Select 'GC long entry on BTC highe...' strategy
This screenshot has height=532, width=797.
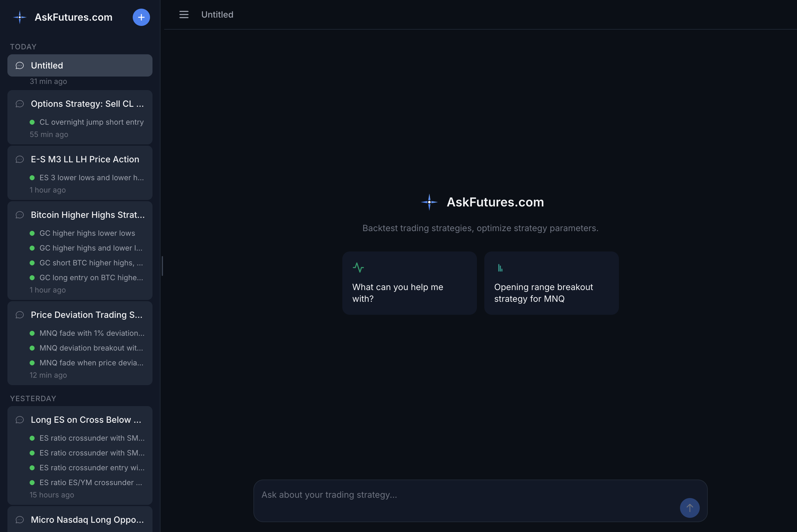point(86,277)
